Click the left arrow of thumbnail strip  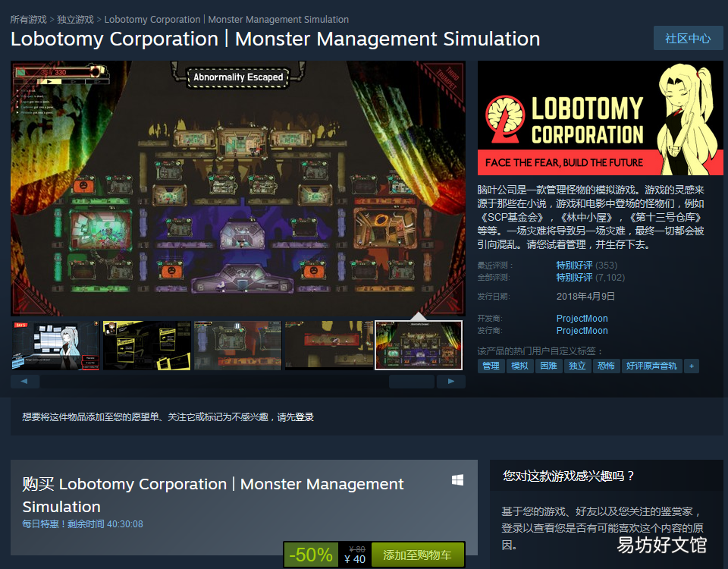click(25, 382)
